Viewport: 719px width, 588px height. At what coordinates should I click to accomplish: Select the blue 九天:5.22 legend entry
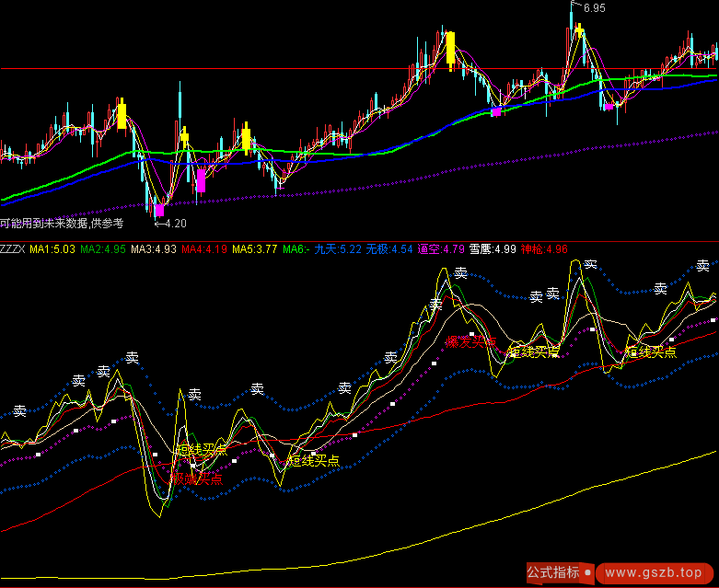338,248
